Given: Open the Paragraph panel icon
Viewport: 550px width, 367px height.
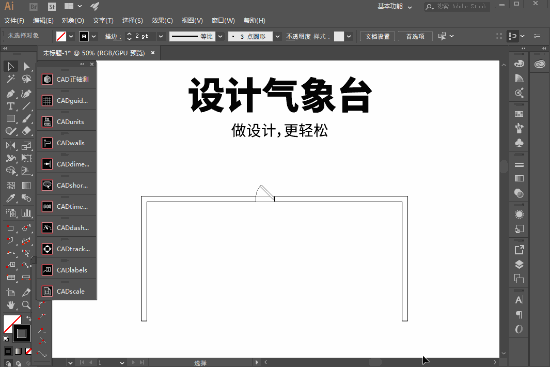Looking at the screenshot, I should coord(519,315).
